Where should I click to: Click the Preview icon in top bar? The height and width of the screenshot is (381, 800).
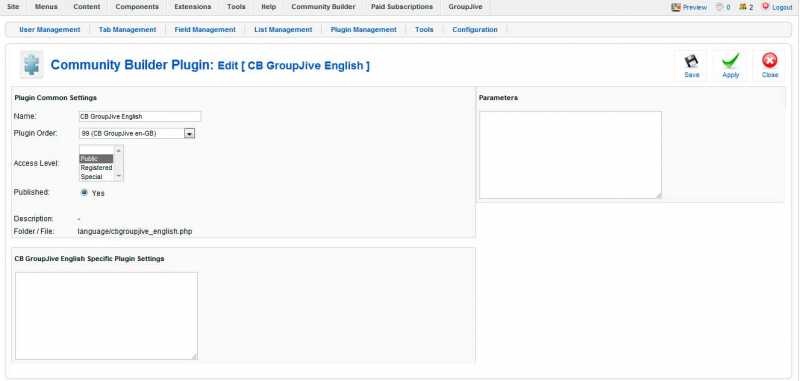tap(676, 7)
